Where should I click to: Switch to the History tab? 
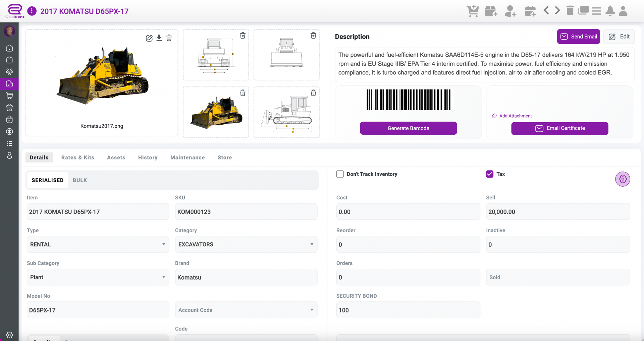point(148,157)
